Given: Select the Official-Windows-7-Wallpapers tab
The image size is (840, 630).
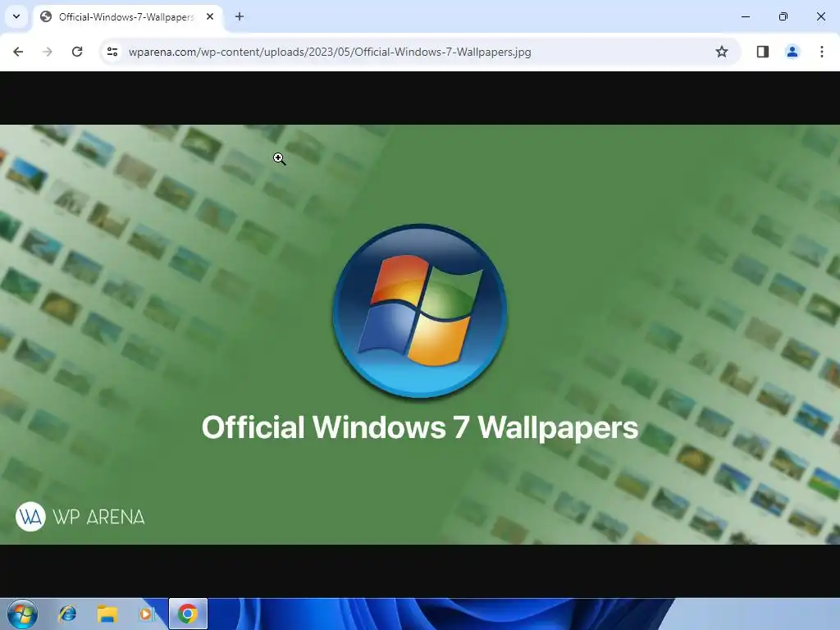Looking at the screenshot, I should pyautogui.click(x=127, y=16).
